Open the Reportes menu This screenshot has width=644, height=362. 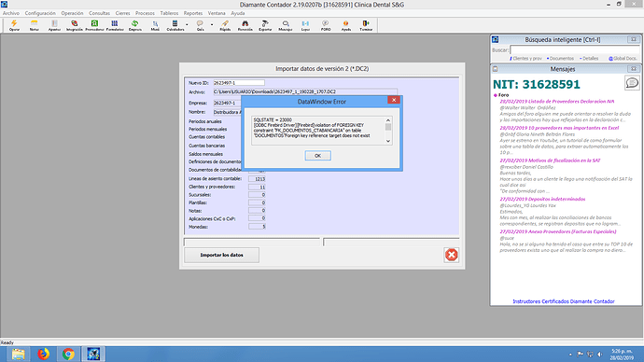coord(193,13)
